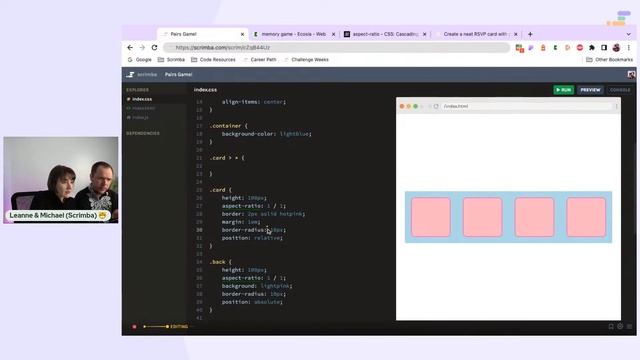Click the purple extension icon in toolbar
Viewport: 640px width, 360px height.
[x=531, y=48]
